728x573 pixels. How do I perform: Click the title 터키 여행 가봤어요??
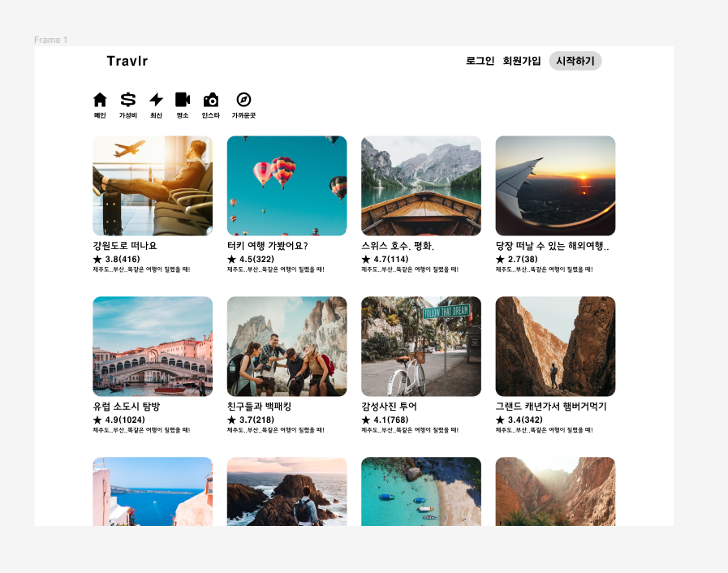[268, 246]
